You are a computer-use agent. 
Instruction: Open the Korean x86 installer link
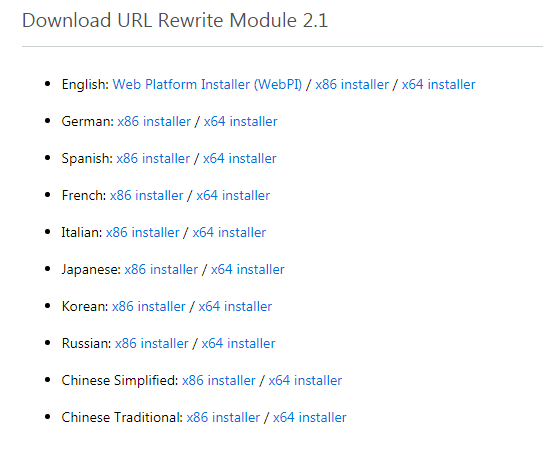[x=149, y=307]
